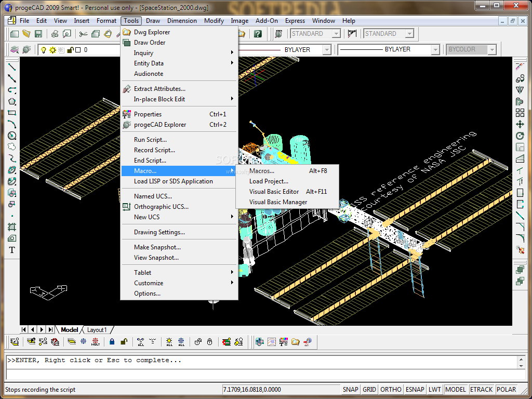Select the Rectangle tool
Screen dimensions: 532x399
12,113
